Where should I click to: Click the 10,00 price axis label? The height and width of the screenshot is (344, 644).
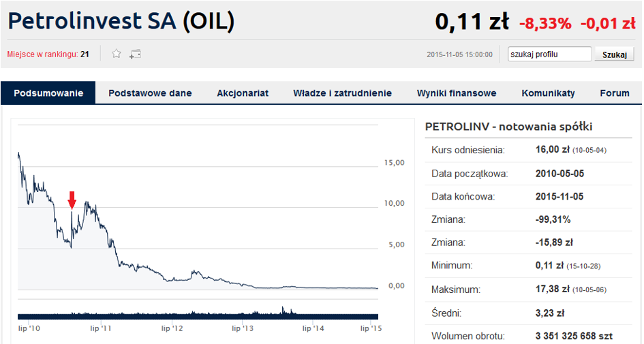[x=395, y=203]
